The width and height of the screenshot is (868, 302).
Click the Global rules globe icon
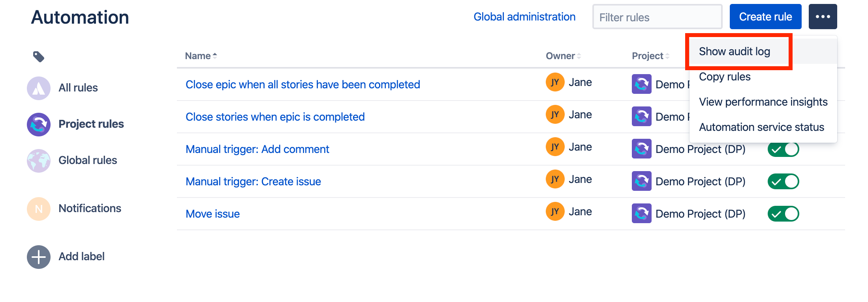click(39, 160)
